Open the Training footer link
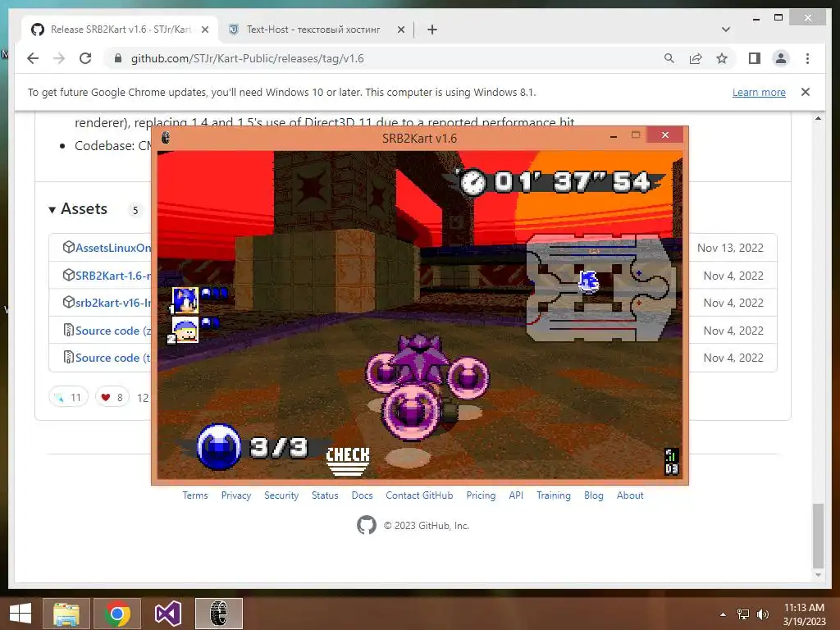This screenshot has height=630, width=840. (554, 495)
